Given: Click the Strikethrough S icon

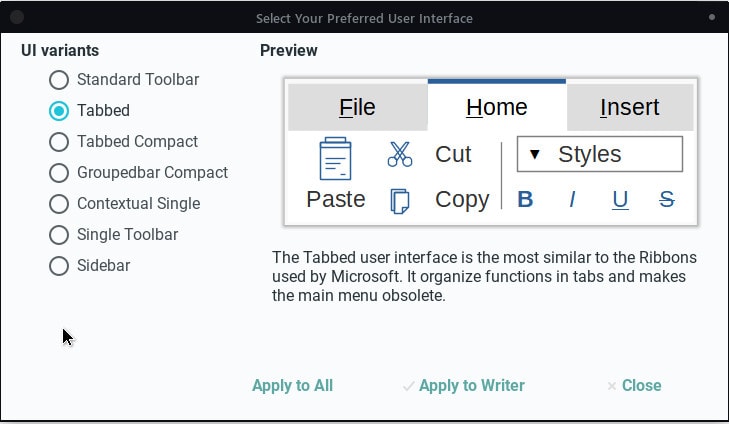Looking at the screenshot, I should click(x=667, y=200).
